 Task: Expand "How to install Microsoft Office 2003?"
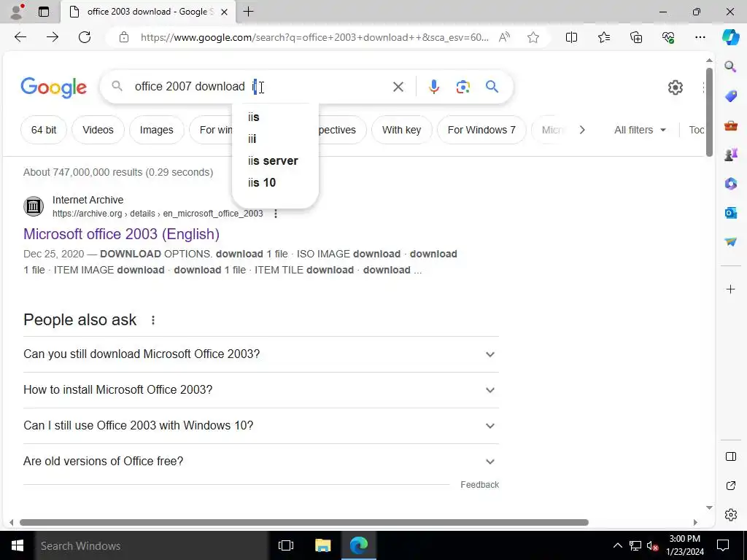[261, 390]
